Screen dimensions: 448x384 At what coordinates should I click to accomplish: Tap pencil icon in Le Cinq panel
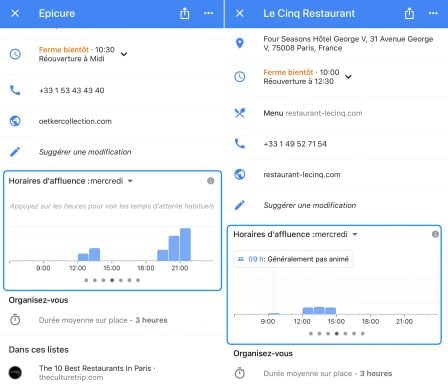tap(240, 205)
